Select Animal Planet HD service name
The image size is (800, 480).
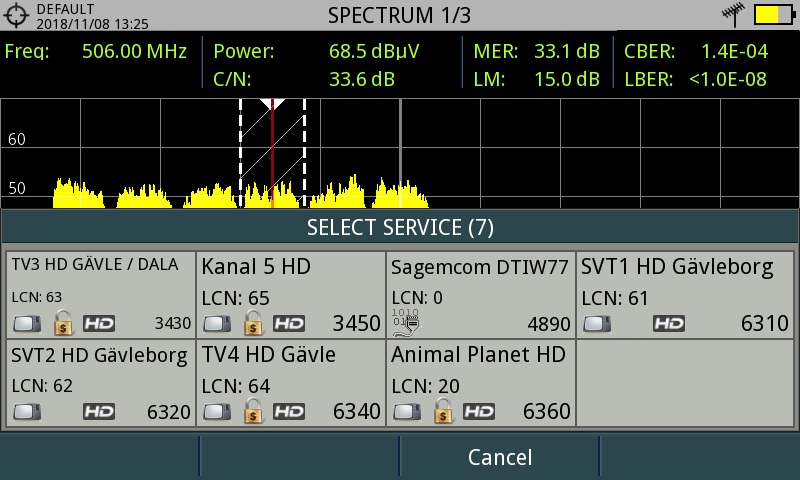(x=479, y=355)
